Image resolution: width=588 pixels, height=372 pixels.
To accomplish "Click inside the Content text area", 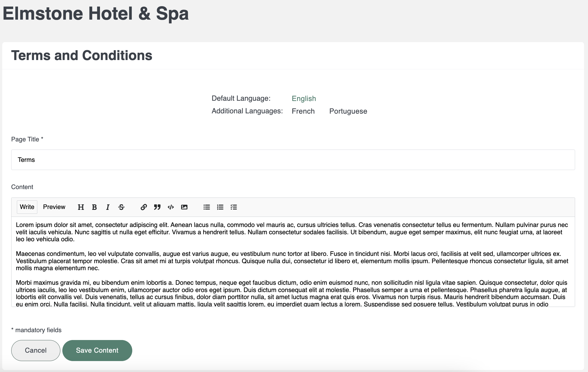I will [293, 262].
